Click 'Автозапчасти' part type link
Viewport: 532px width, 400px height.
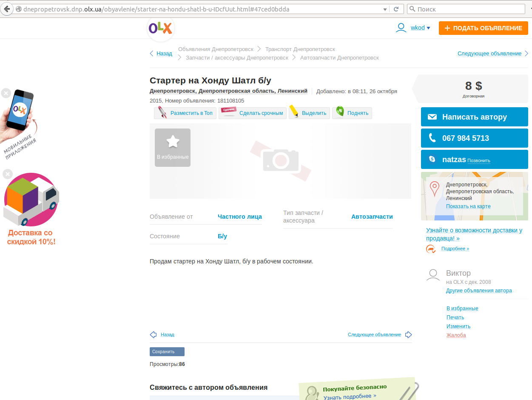click(372, 217)
